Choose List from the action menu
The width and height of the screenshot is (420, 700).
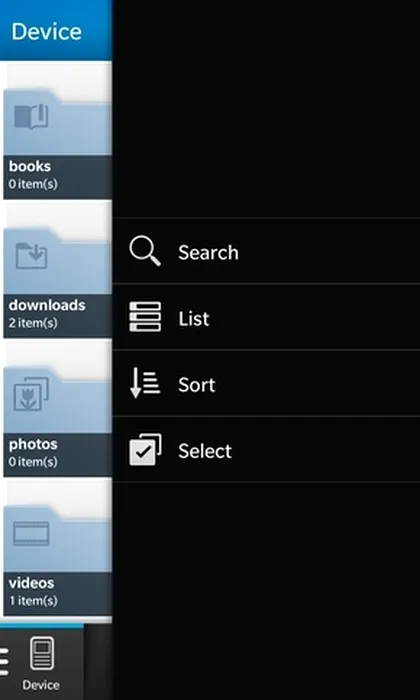point(266,317)
